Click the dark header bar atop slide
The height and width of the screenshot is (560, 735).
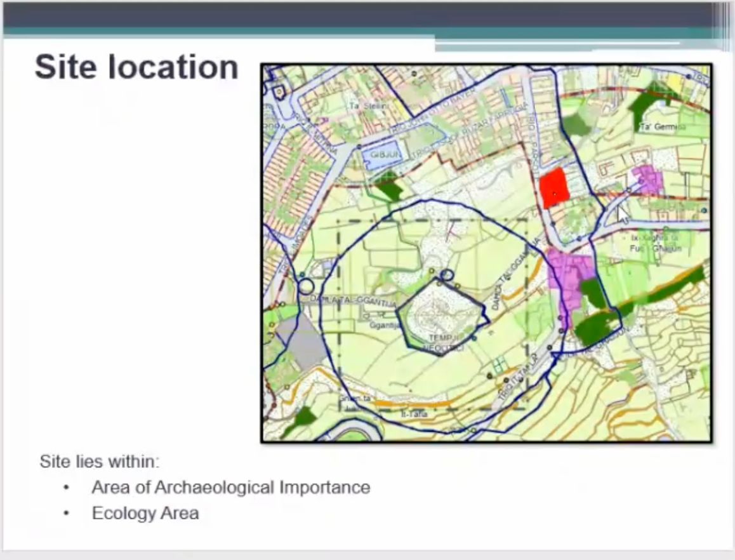[362, 15]
